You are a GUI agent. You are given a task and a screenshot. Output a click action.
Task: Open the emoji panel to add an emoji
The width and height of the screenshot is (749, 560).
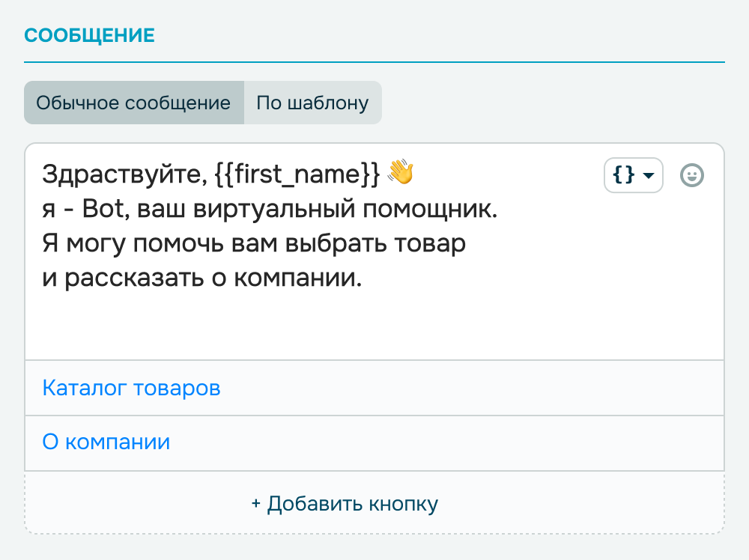pyautogui.click(x=692, y=175)
